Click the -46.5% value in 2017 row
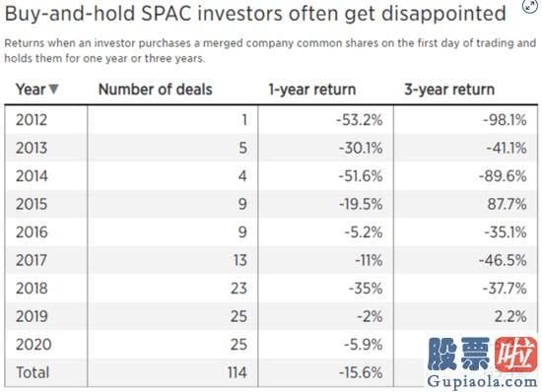This screenshot has height=392, width=542. click(503, 260)
